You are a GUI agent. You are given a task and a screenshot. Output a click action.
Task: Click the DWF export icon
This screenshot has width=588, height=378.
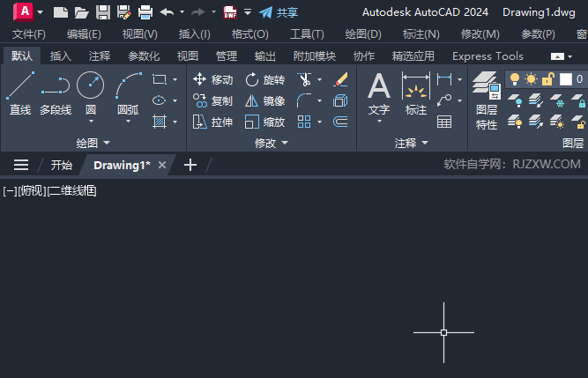[x=230, y=12]
